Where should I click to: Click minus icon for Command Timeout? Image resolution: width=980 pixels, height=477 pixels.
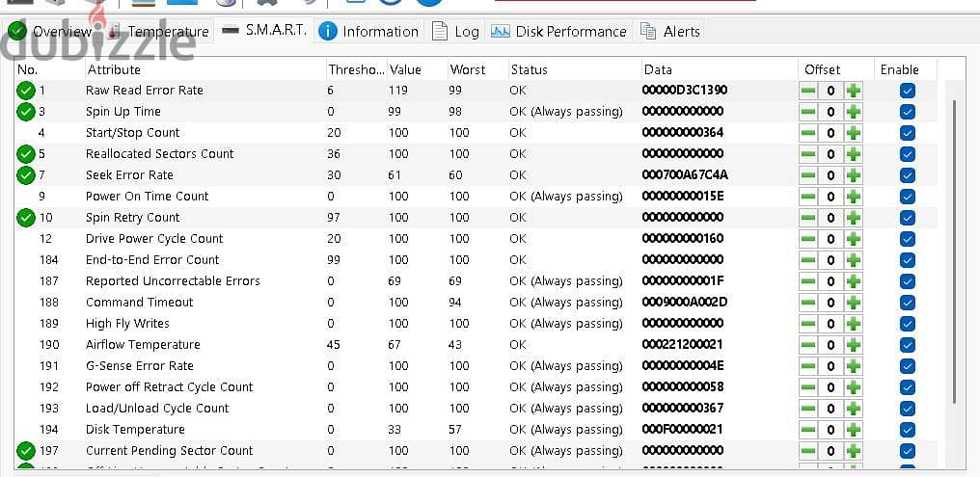(x=808, y=303)
